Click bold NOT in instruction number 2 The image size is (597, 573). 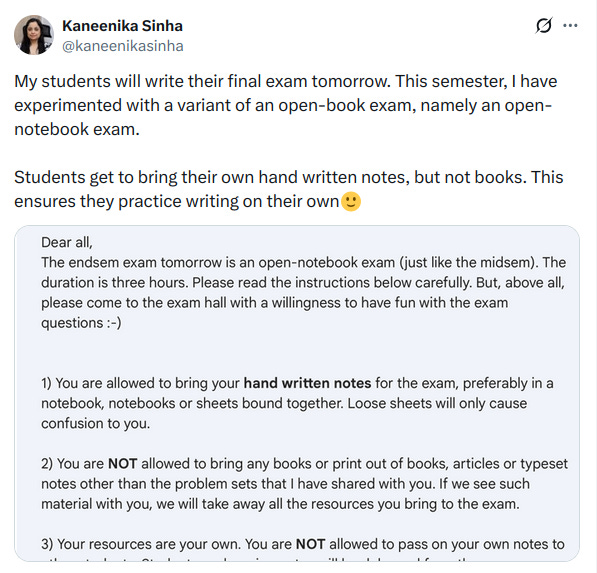point(123,464)
